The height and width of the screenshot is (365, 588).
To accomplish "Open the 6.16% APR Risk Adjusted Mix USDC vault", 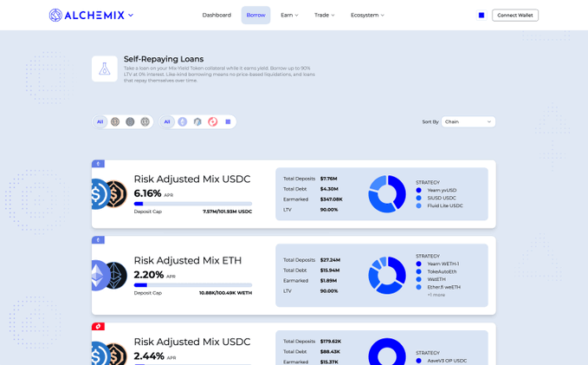I will click(192, 179).
